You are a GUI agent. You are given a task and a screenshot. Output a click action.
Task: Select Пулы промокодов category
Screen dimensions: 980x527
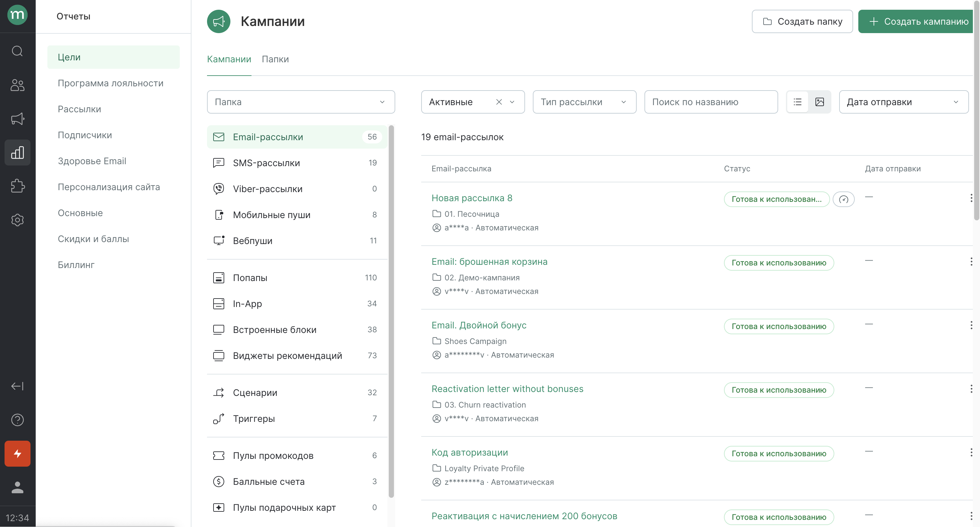point(297,456)
